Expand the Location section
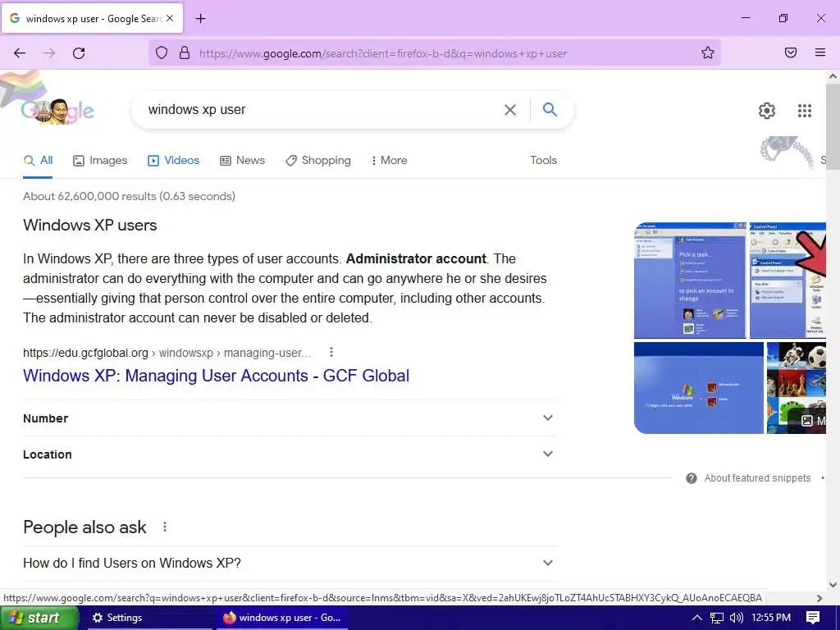The height and width of the screenshot is (630, 840). (290, 454)
